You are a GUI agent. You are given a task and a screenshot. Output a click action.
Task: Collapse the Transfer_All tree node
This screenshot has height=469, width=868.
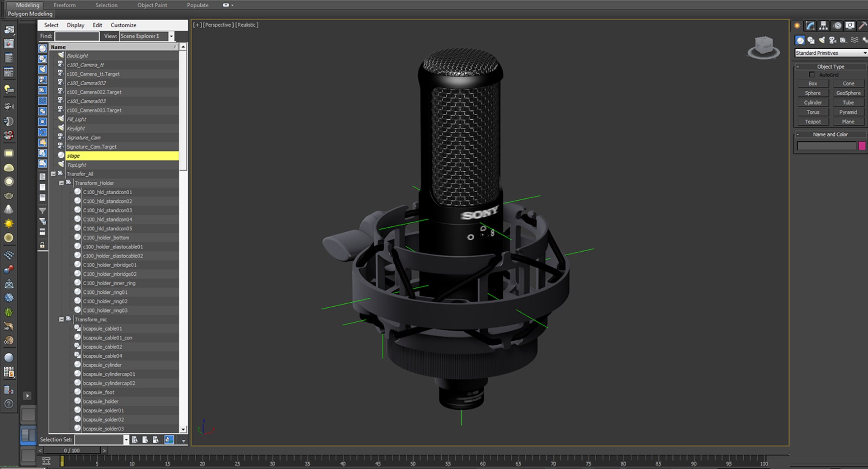tap(53, 174)
